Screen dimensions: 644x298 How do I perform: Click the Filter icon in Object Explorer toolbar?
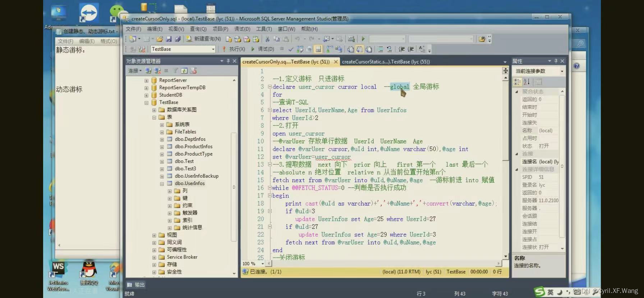[175, 71]
